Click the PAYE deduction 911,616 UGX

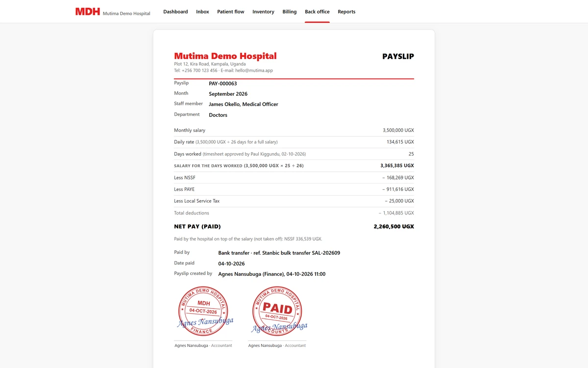click(398, 189)
